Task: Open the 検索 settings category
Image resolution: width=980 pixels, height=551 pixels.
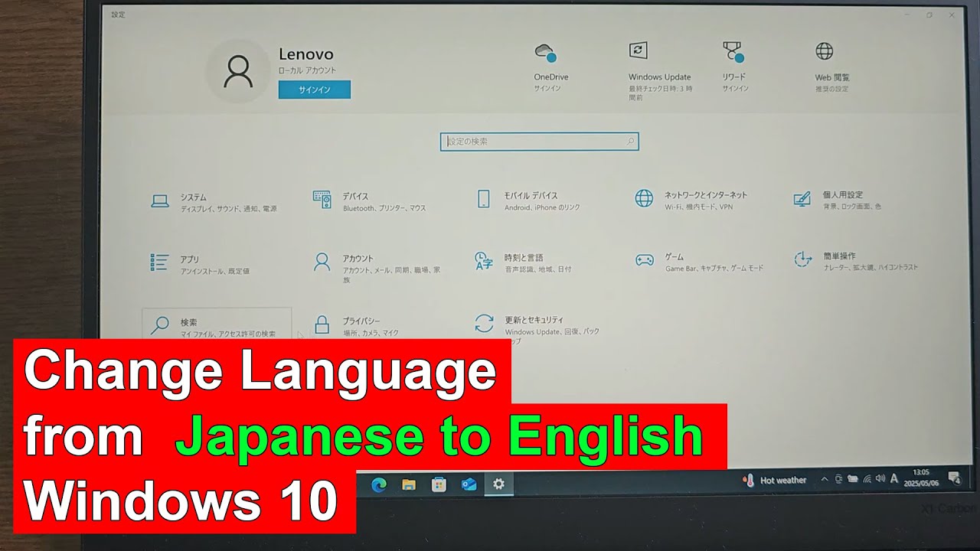Action: [x=217, y=325]
